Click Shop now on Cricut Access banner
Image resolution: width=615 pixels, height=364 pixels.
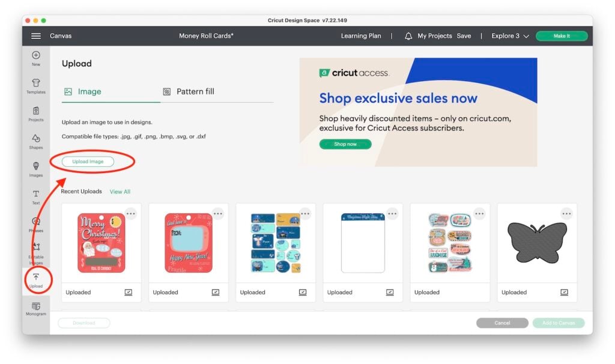tap(345, 144)
